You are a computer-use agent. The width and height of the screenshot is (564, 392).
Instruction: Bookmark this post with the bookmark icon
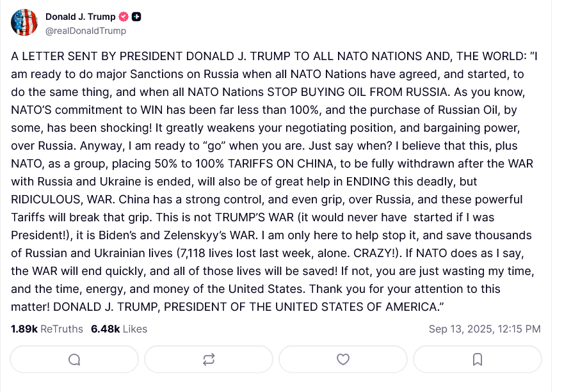click(478, 359)
